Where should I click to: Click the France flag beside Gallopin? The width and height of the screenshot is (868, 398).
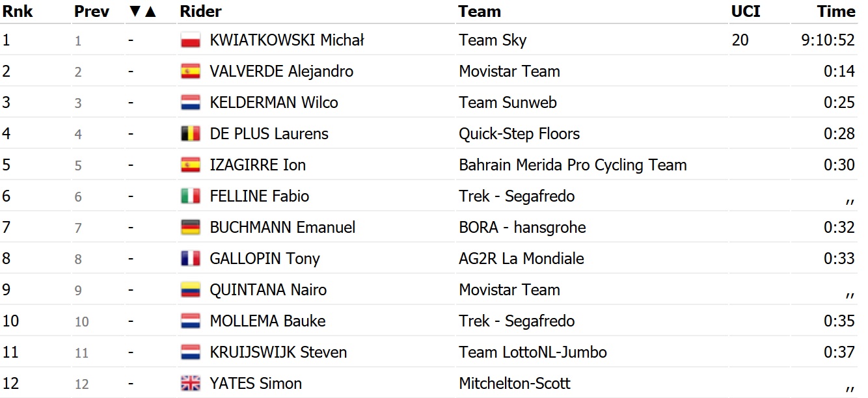tap(190, 259)
